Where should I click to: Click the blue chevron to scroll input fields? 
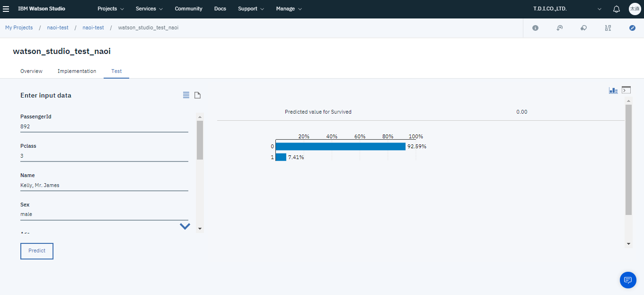185,226
